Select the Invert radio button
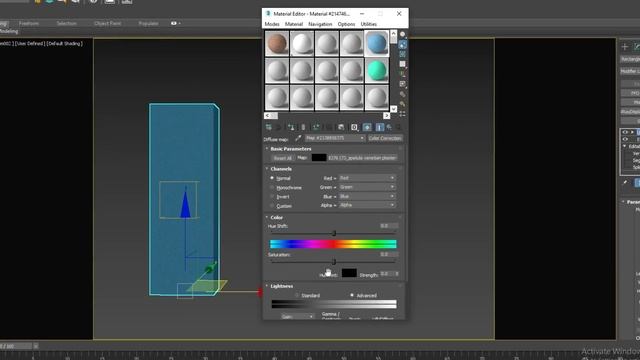The image size is (640, 360). 272,197
